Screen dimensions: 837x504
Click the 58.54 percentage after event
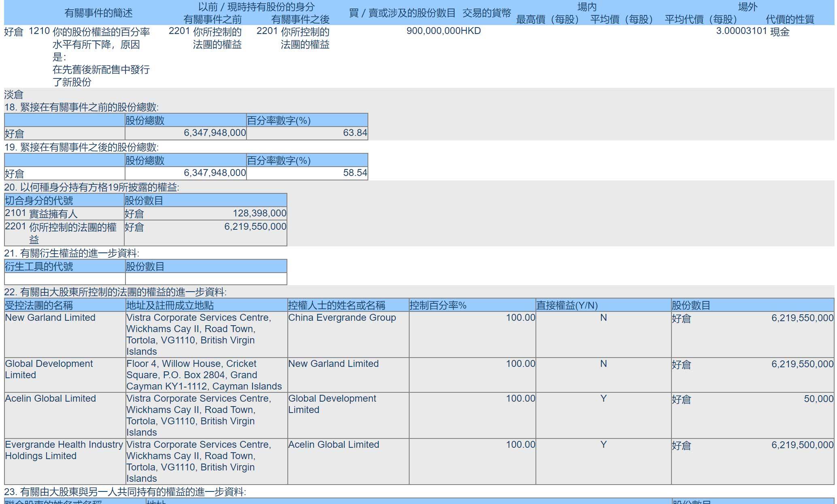[355, 173]
